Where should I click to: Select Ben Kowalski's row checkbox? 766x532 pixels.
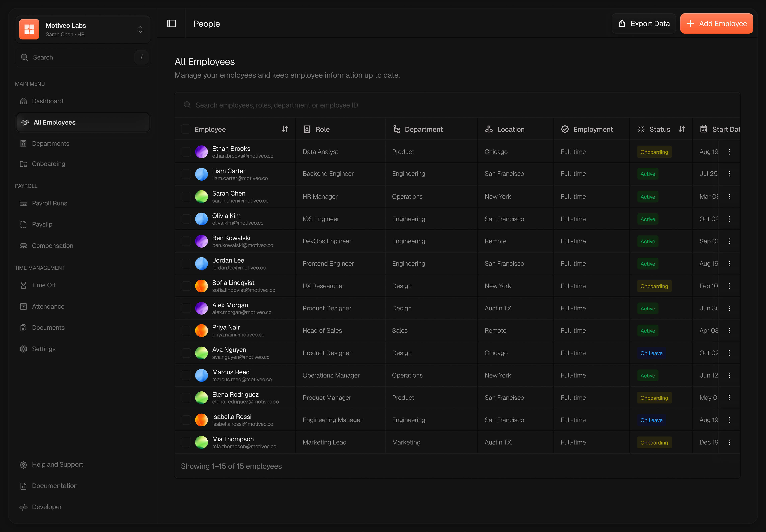coord(186,241)
